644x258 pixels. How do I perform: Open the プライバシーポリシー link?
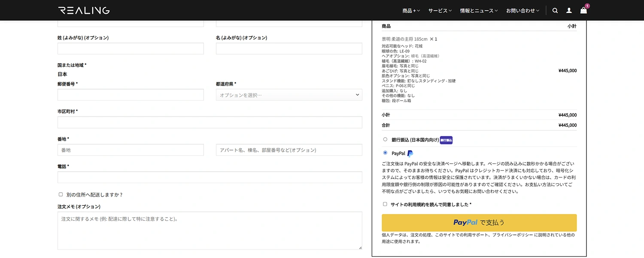point(512,235)
